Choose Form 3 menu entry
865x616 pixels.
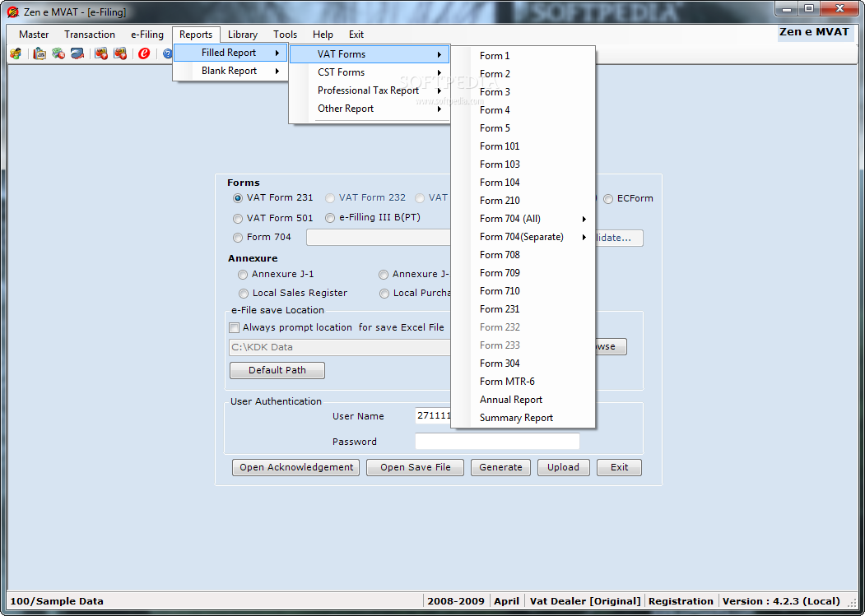523,92
